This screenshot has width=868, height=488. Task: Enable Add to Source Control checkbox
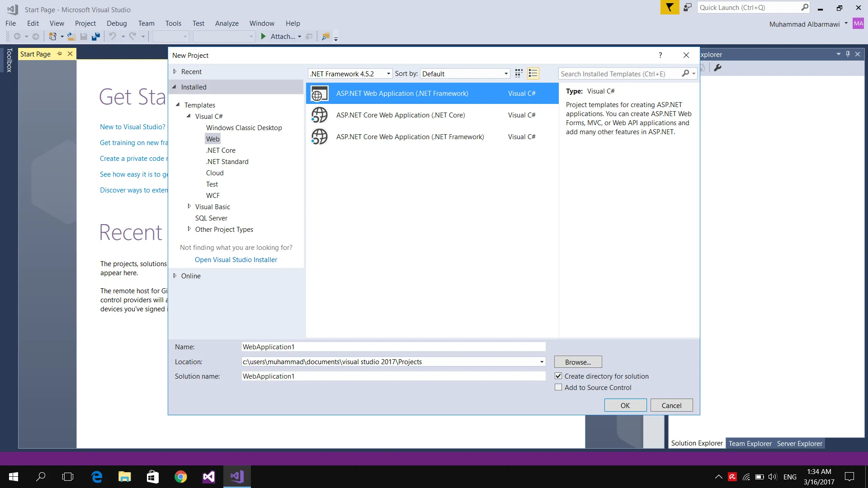click(558, 387)
